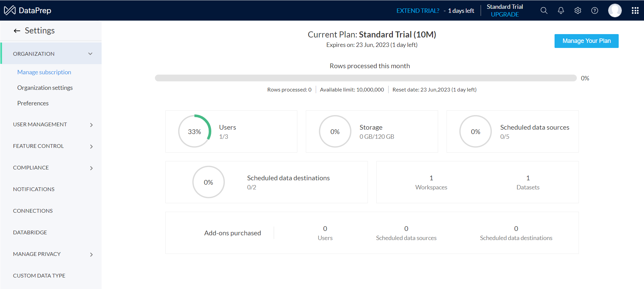Open the notifications bell icon

[561, 10]
